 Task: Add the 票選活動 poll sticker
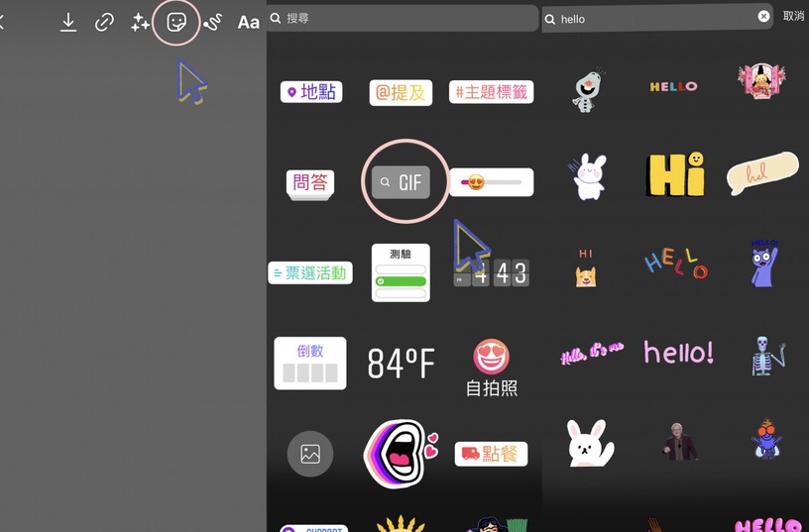[x=310, y=272]
